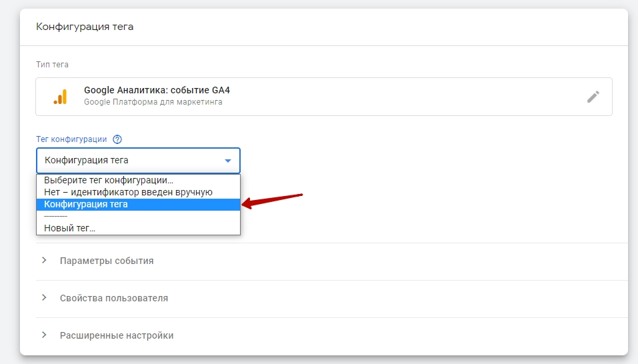
Task: Open the 'Параметры события' section label
Action: (x=107, y=261)
